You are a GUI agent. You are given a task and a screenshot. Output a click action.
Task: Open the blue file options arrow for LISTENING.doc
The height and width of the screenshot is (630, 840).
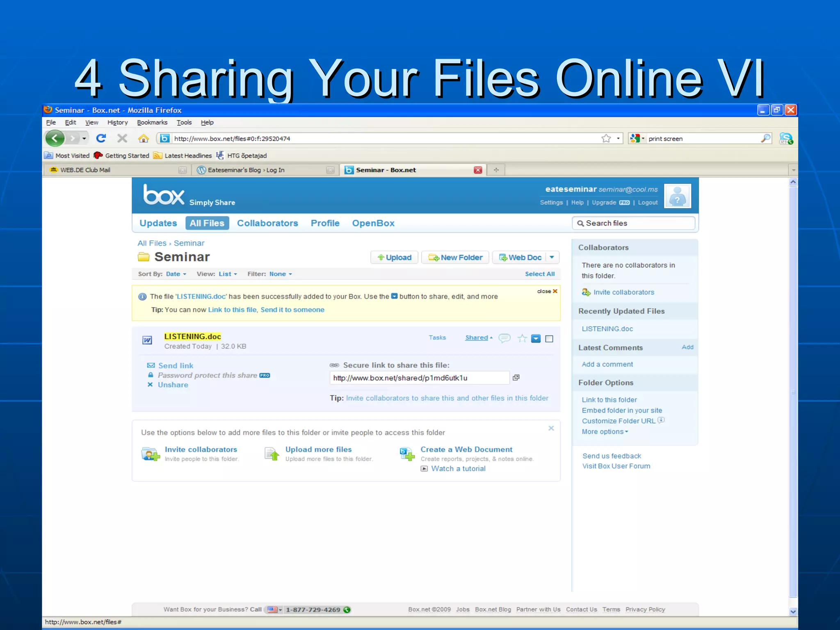coord(536,338)
